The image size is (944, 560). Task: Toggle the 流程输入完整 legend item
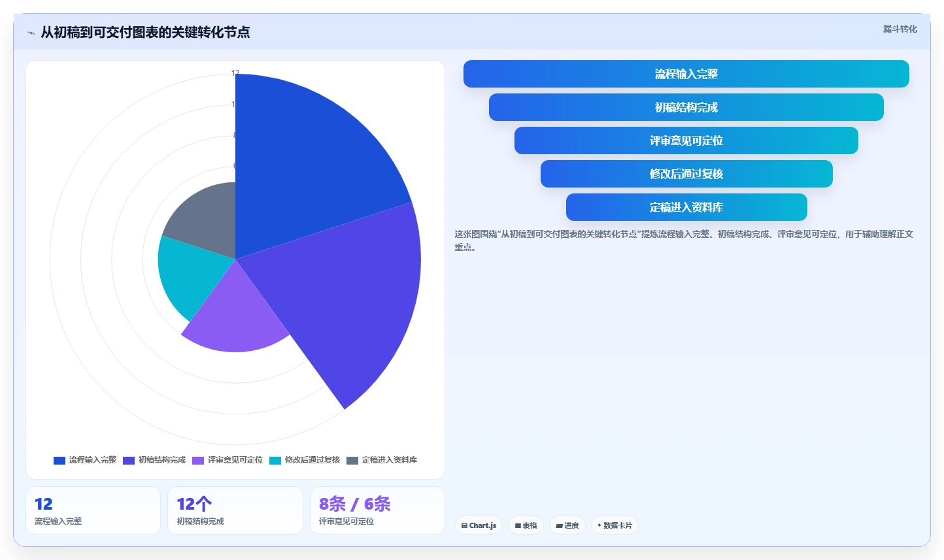(x=85, y=460)
